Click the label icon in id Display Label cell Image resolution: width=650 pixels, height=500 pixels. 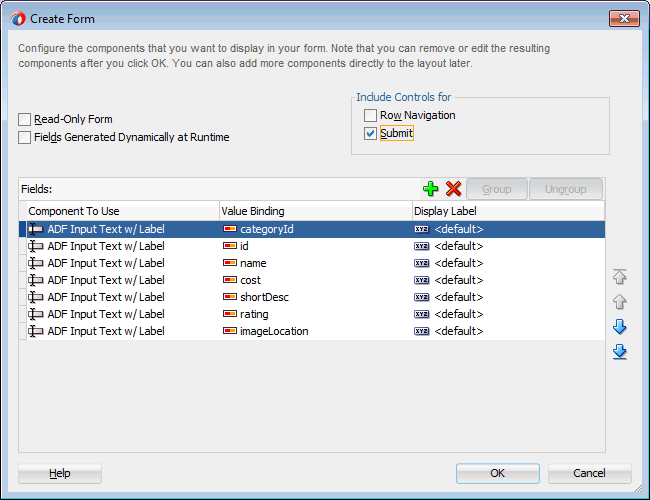tap(422, 246)
